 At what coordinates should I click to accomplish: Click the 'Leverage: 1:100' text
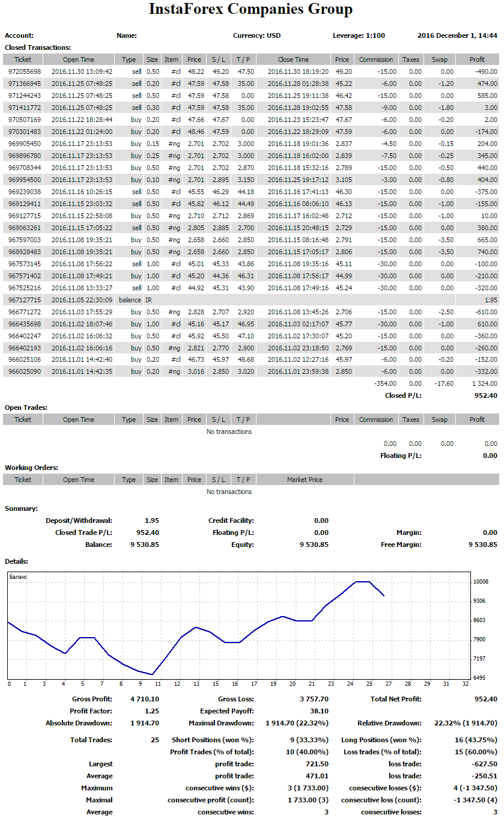coord(359,35)
